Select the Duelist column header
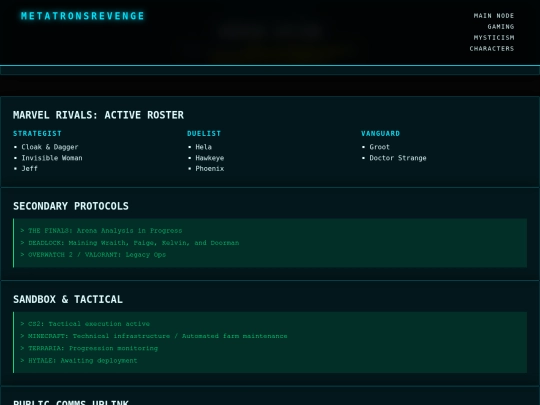540x405 pixels. pyautogui.click(x=204, y=134)
